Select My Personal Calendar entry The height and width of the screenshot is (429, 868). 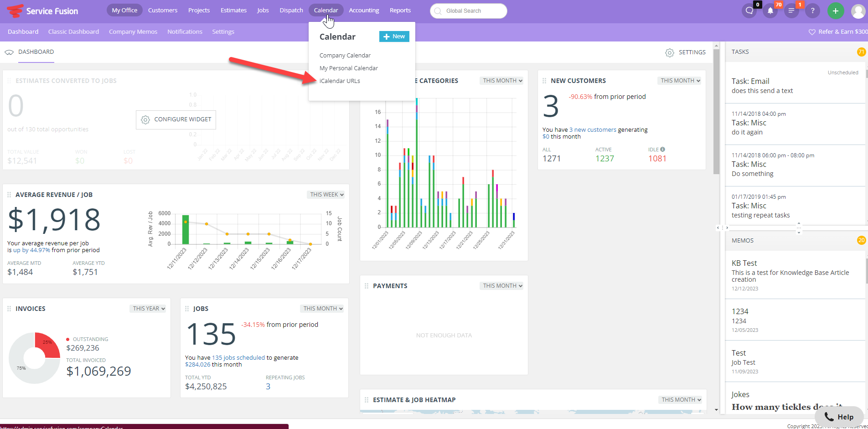(x=349, y=68)
